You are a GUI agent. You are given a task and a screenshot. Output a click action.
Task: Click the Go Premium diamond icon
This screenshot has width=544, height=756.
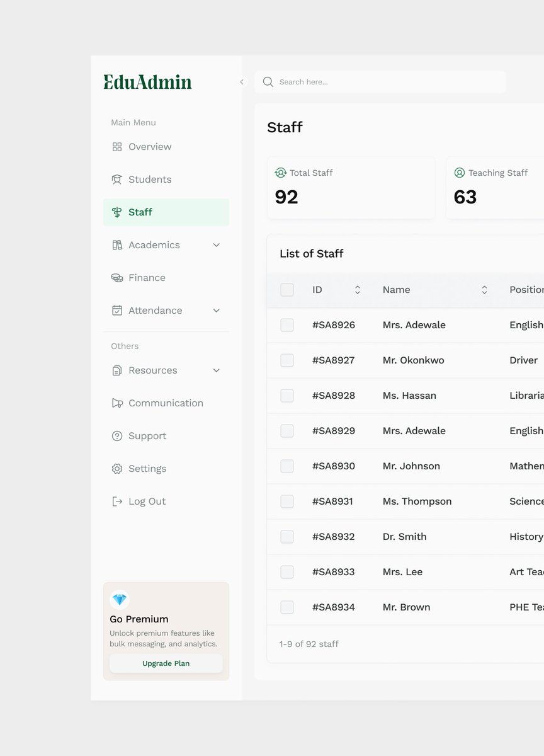point(120,600)
